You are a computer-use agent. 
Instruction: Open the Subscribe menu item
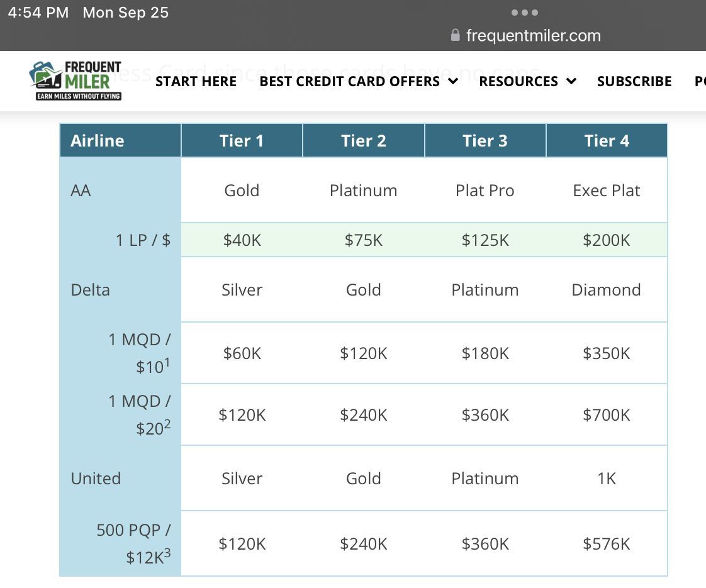[634, 81]
